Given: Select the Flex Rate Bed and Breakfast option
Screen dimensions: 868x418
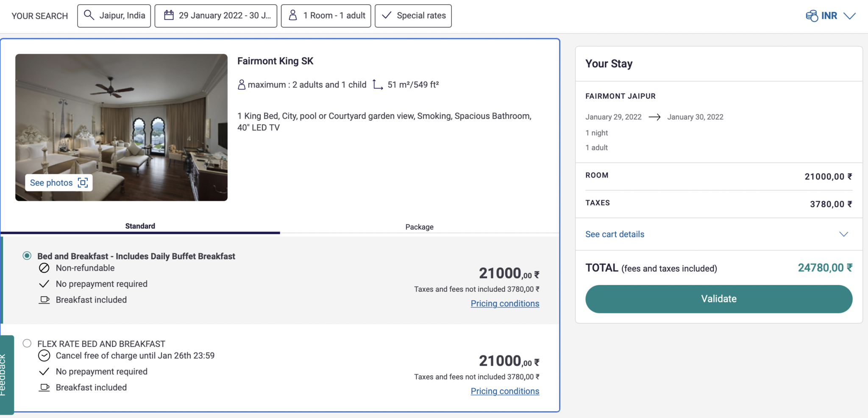Looking at the screenshot, I should [27, 343].
